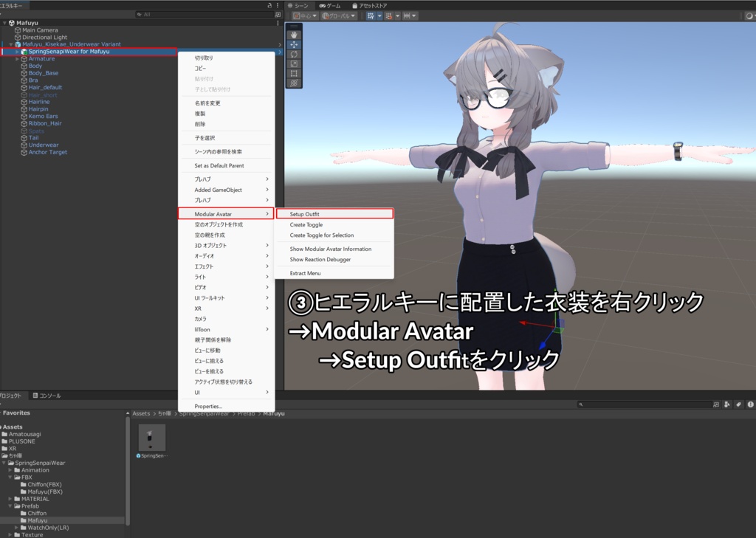Collapse the FBX folder
Image resolution: width=756 pixels, height=538 pixels.
coord(10,477)
